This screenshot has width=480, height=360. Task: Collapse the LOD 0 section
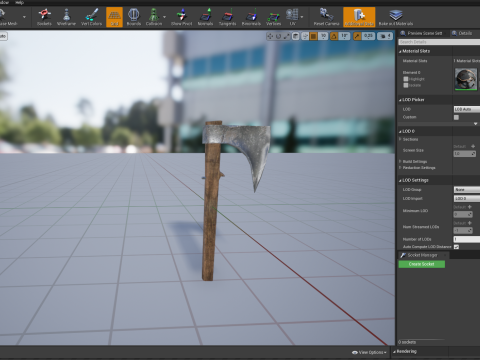click(x=400, y=131)
